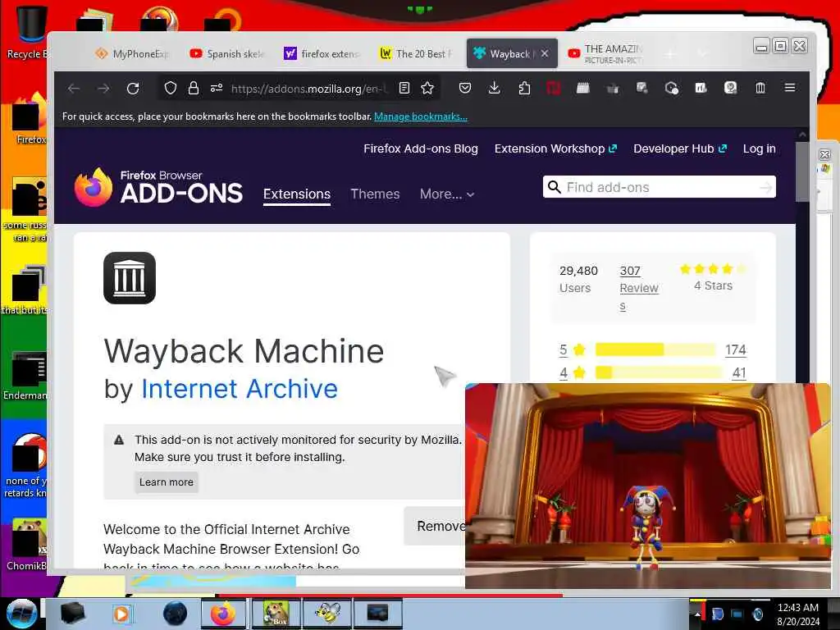The image size is (840, 630).
Task: Filter reviews by 5 star bar
Action: click(x=655, y=349)
